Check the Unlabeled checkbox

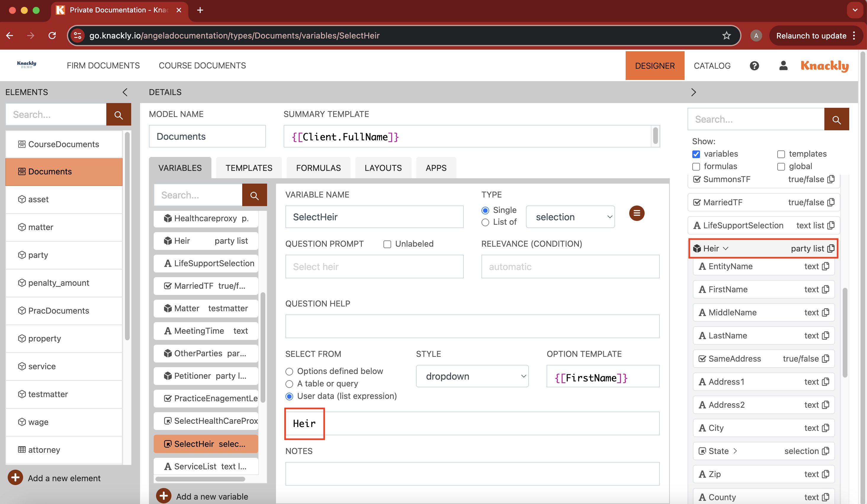(387, 244)
